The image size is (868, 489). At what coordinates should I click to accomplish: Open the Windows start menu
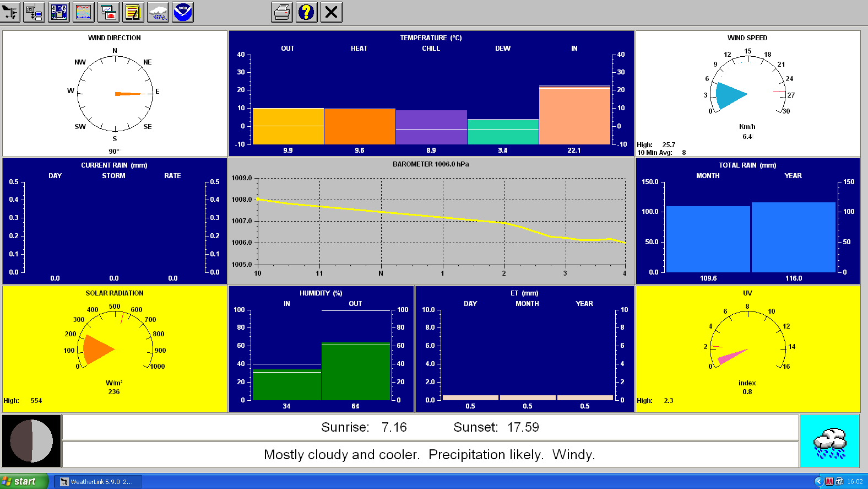coord(24,481)
